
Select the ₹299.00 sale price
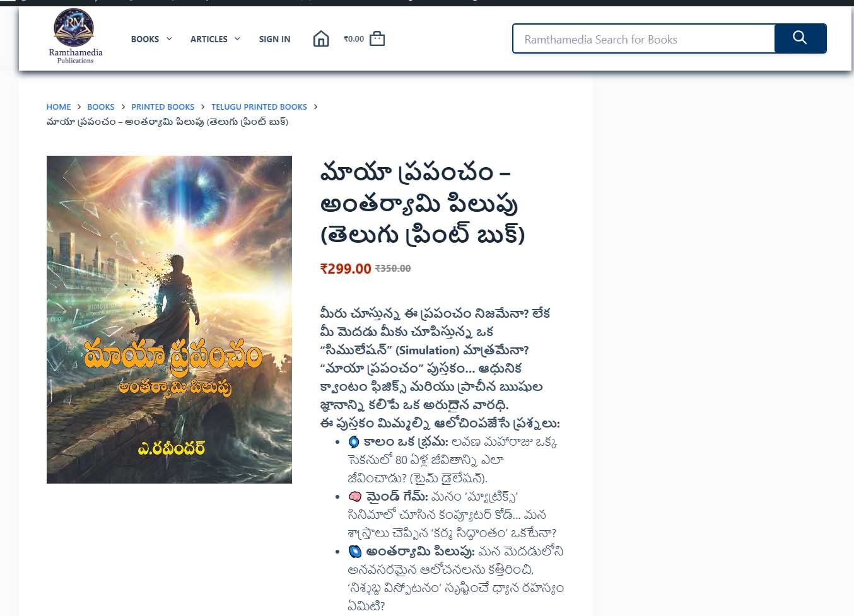tap(346, 269)
